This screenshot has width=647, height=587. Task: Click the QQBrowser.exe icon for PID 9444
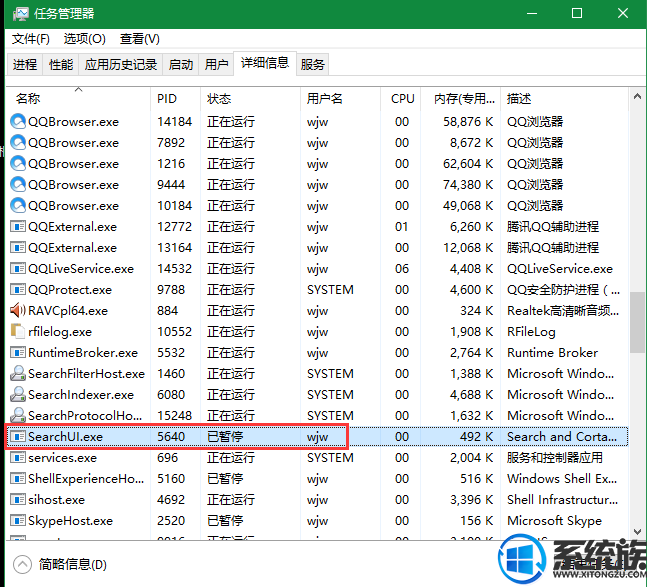18,184
